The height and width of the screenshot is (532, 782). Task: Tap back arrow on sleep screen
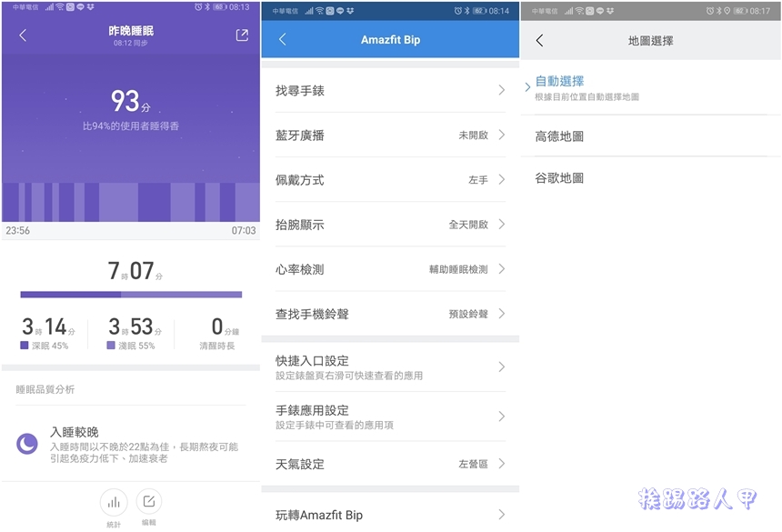point(23,35)
